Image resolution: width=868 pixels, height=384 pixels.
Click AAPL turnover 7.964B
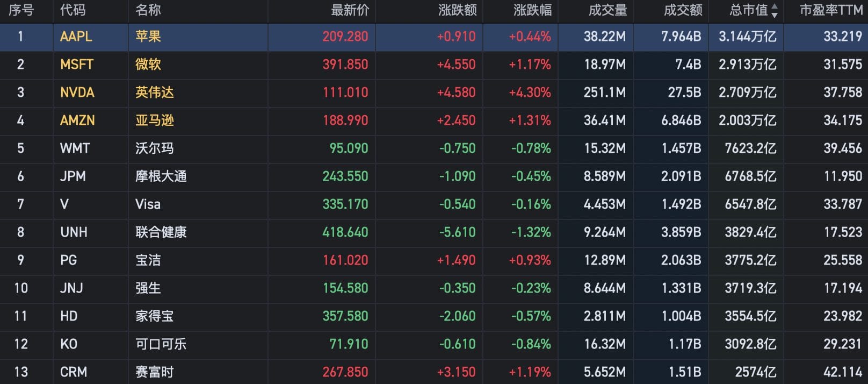(x=681, y=37)
